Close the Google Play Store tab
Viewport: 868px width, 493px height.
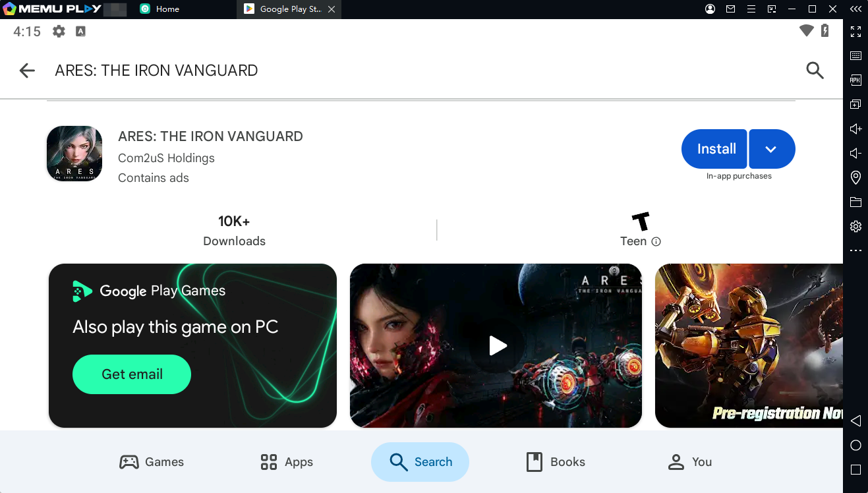point(332,9)
